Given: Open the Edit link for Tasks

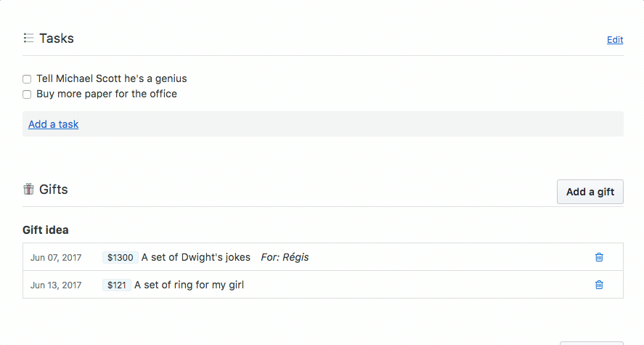Looking at the screenshot, I should 615,39.
